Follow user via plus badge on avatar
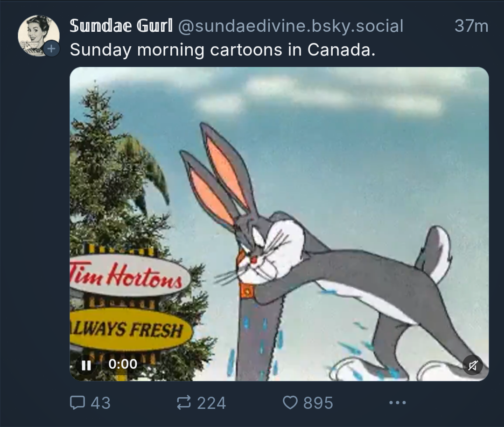This screenshot has width=504, height=427. [x=51, y=49]
